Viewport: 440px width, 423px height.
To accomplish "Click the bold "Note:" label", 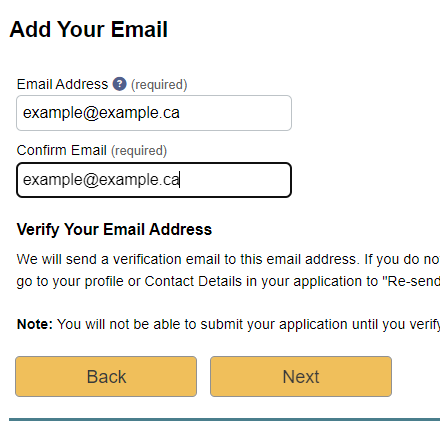I will [x=35, y=324].
